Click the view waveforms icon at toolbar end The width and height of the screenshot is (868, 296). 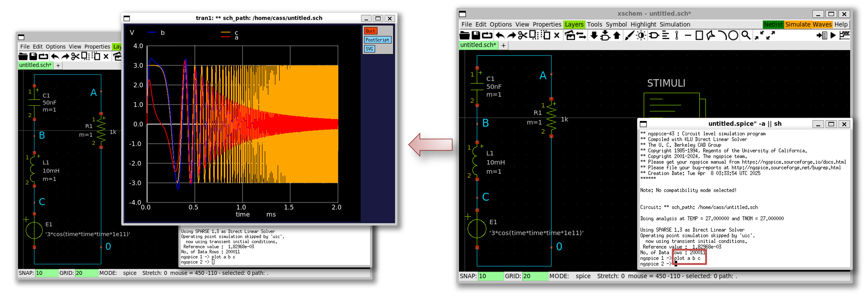pos(844,35)
